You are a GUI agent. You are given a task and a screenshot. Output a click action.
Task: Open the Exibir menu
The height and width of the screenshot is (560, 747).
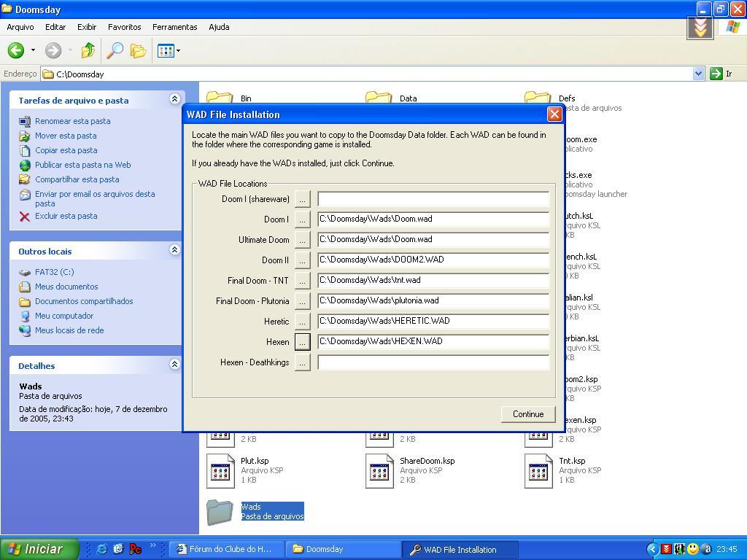point(87,27)
